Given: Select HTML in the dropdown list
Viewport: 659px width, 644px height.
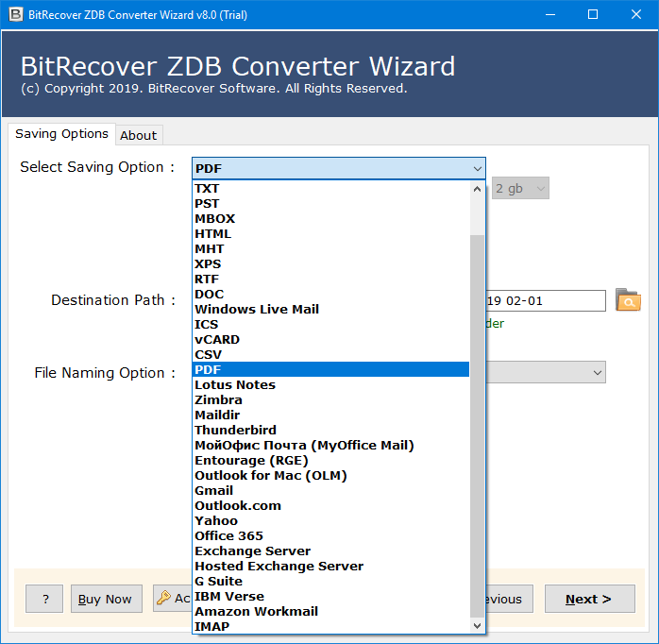Looking at the screenshot, I should click(330, 234).
